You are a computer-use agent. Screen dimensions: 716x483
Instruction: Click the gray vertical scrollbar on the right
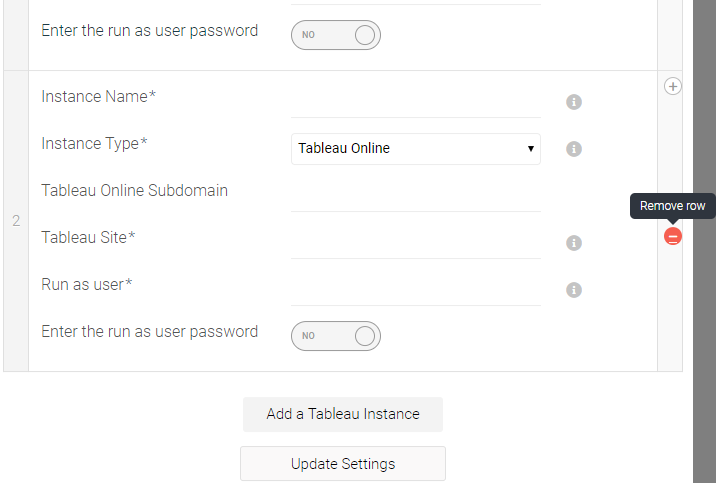tap(704, 242)
